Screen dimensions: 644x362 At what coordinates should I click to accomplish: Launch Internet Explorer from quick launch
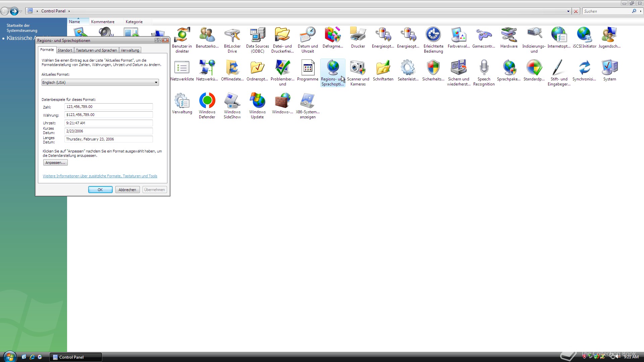(32, 357)
